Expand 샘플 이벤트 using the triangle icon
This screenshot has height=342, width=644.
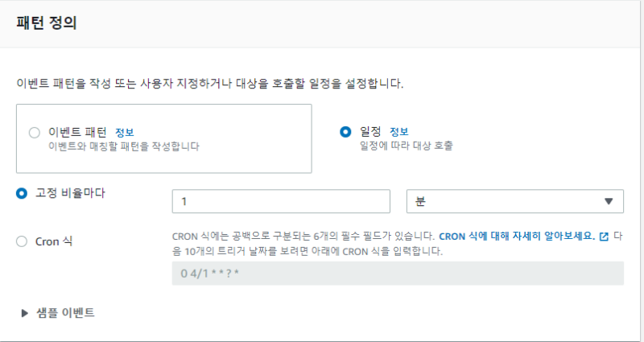(x=24, y=313)
